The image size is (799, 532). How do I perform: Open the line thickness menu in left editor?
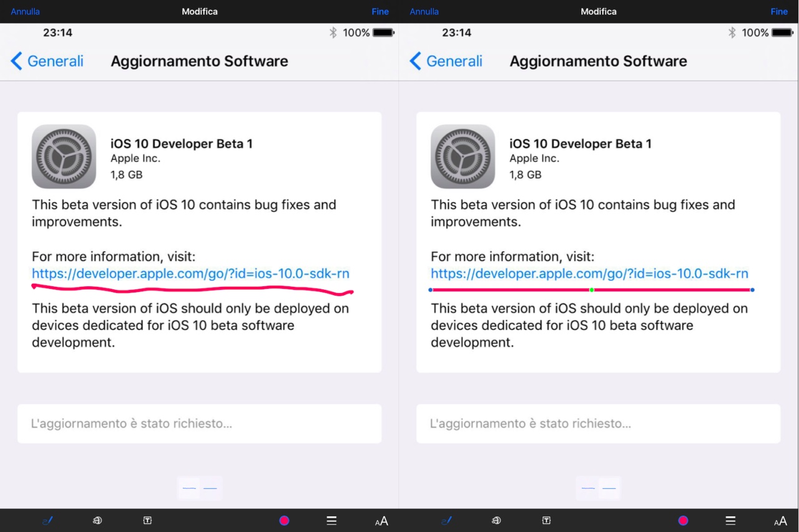click(x=331, y=521)
